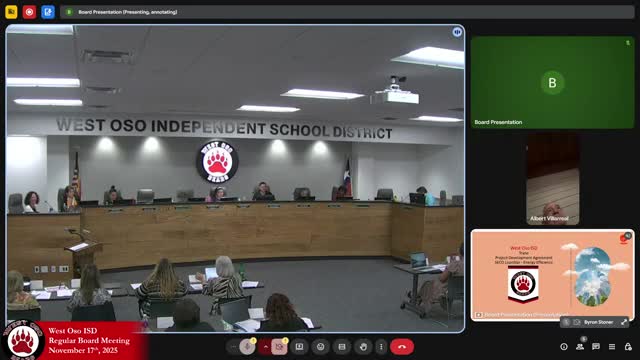
Task: Click the camera icon beside Byron Stoner
Action: coord(577,322)
